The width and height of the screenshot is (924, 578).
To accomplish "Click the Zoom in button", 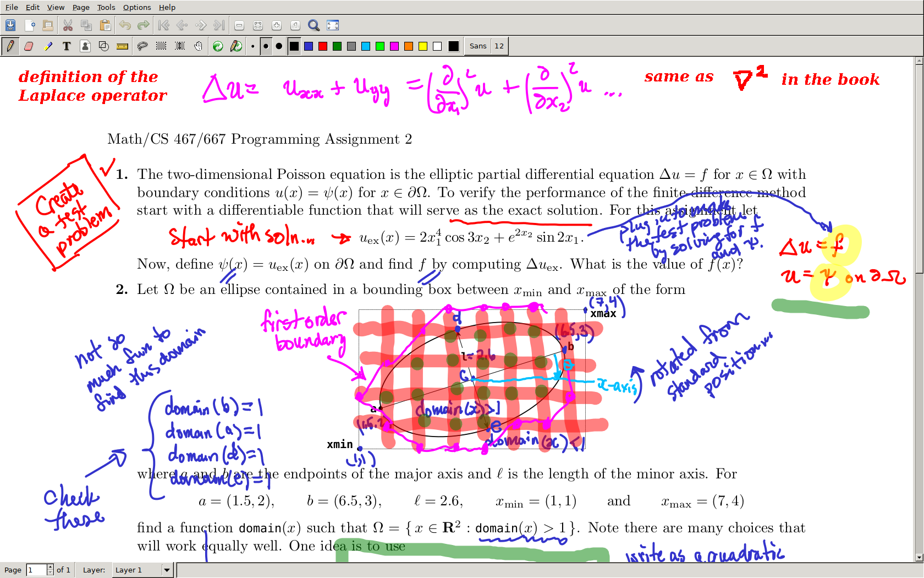I will pyautogui.click(x=277, y=25).
